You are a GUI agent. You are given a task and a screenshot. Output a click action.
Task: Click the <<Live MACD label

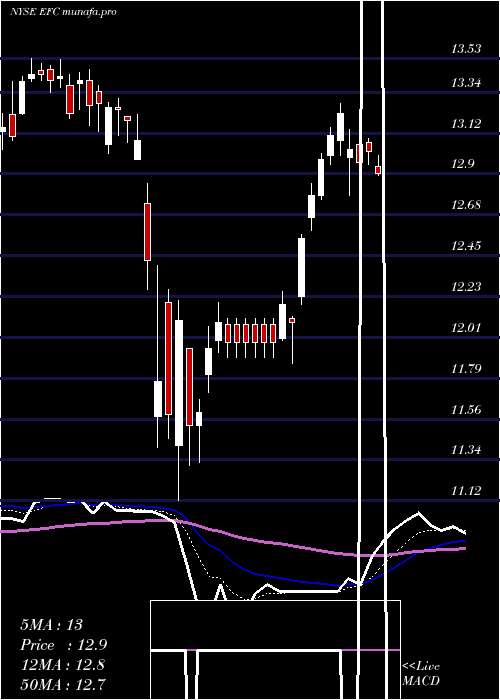(x=421, y=674)
